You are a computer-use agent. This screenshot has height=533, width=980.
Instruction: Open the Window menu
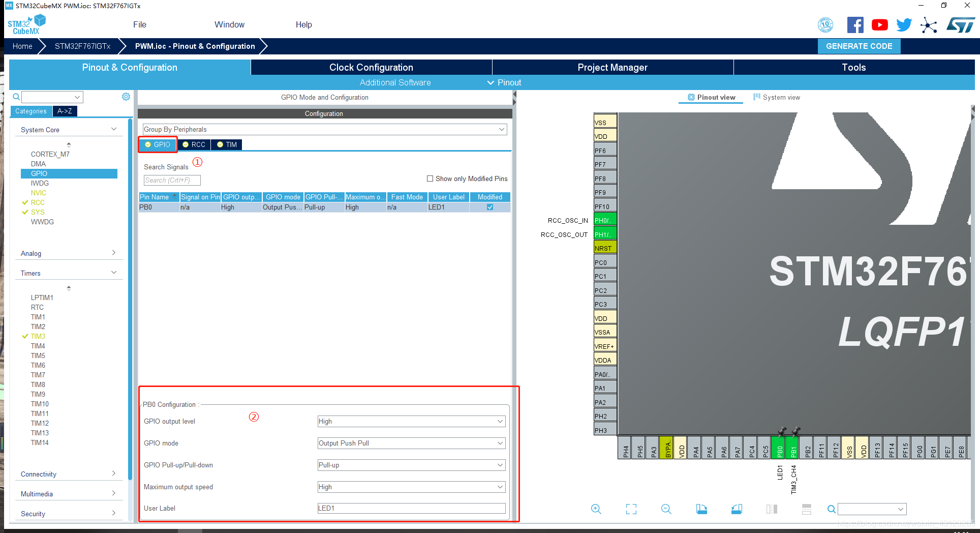click(x=229, y=24)
